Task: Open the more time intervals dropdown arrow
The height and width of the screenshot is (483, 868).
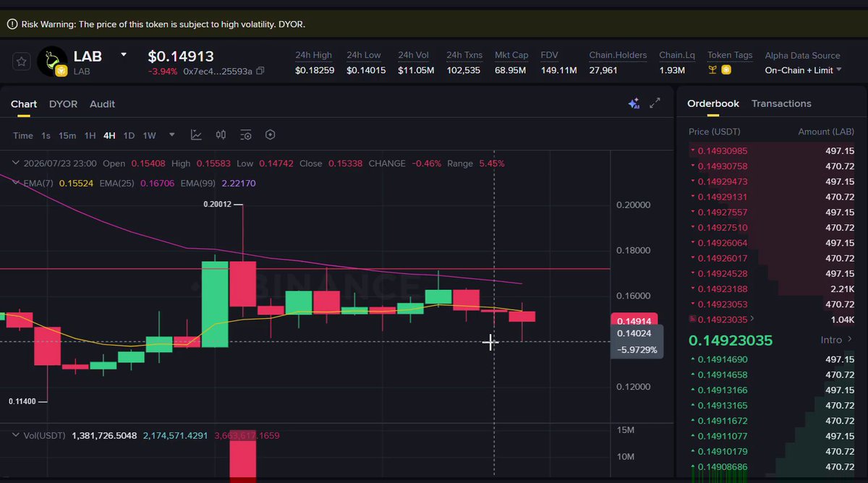Action: (171, 135)
